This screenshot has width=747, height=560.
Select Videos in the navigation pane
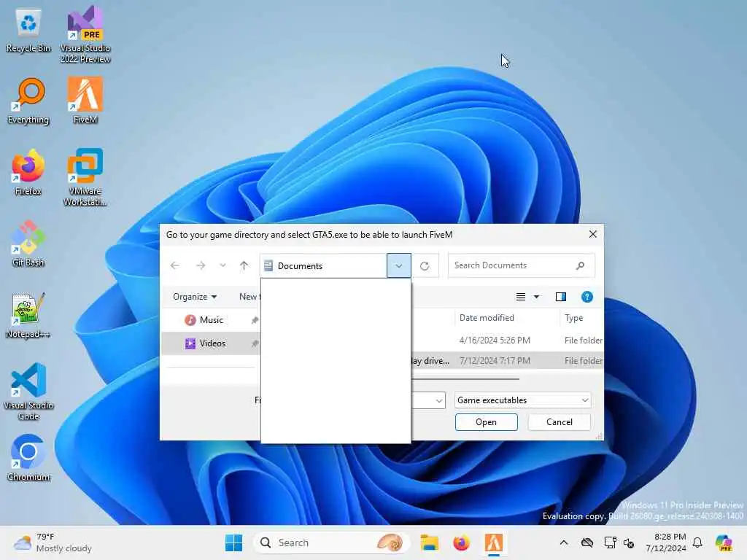tap(211, 343)
